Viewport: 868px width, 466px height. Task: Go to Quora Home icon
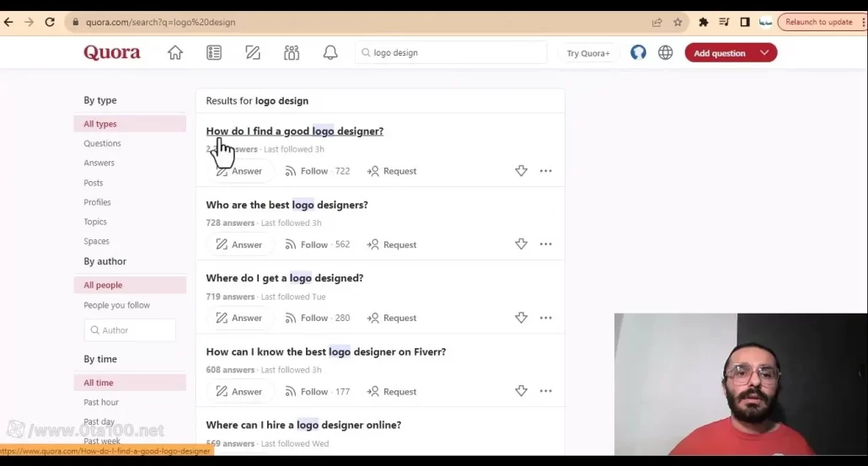(175, 53)
